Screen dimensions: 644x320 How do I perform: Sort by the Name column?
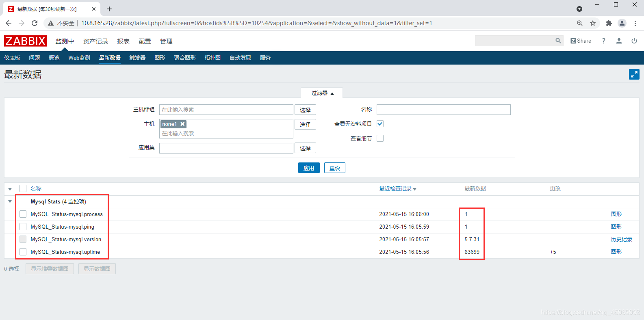[36, 188]
